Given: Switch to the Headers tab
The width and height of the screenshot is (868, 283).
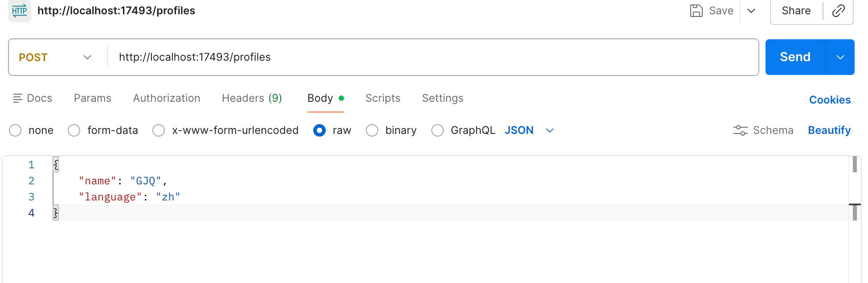Looking at the screenshot, I should [x=252, y=98].
